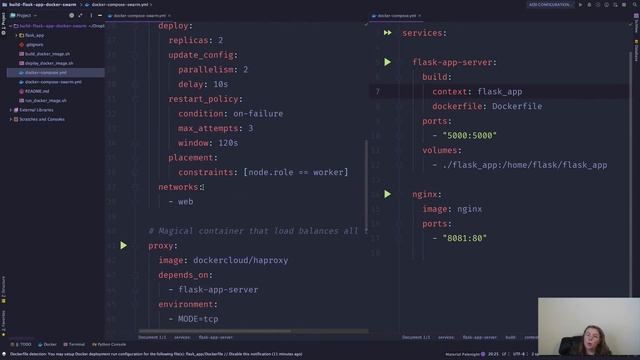Screen dimensions: 640x360
Task: Click the vertical scrollbar of the left editor
Action: point(366,186)
